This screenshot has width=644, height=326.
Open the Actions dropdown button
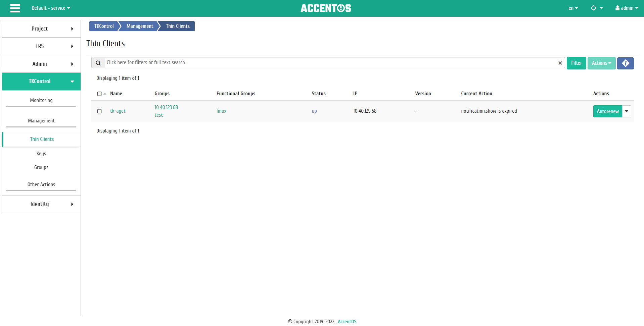[x=601, y=63]
